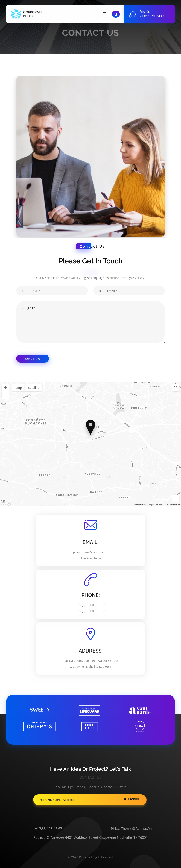The width and height of the screenshot is (181, 868).
Task: Click the Corporate Phlox logo
Action: (27, 14)
